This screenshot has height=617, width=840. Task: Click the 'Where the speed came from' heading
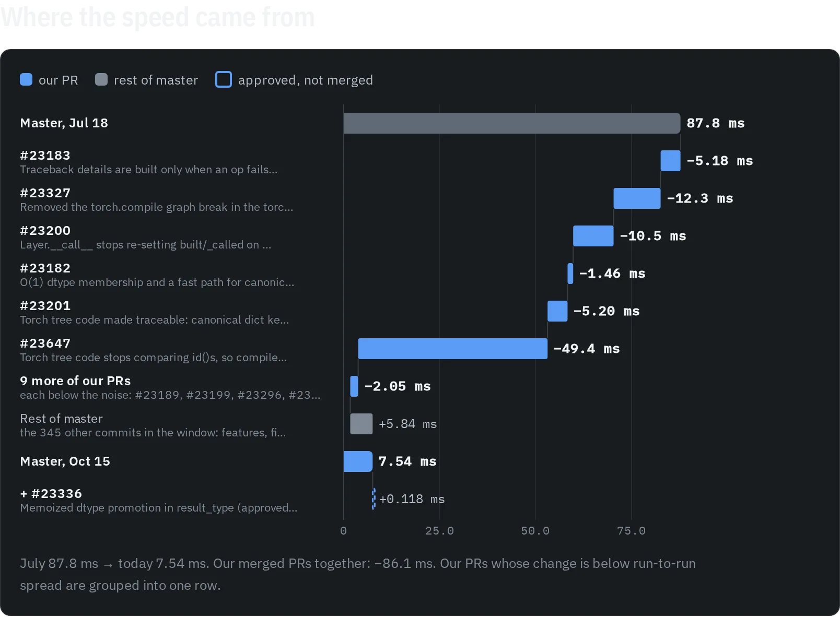(x=158, y=17)
